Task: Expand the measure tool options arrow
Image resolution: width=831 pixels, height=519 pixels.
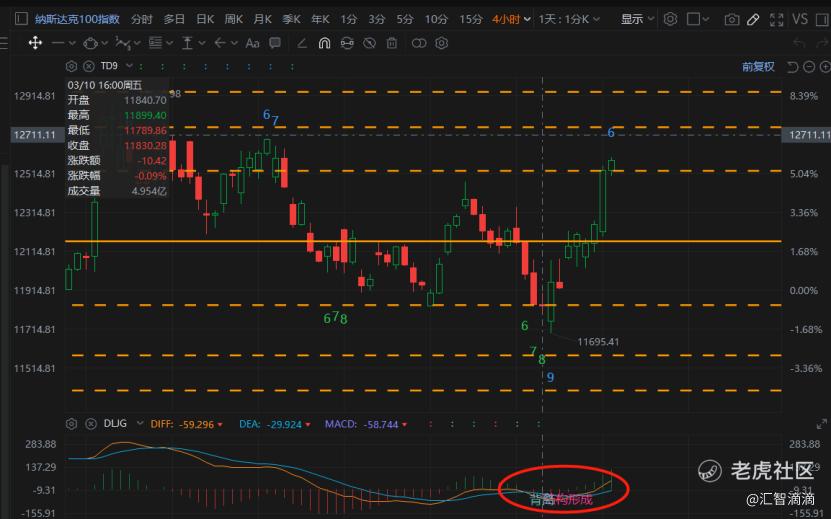Action: point(201,43)
